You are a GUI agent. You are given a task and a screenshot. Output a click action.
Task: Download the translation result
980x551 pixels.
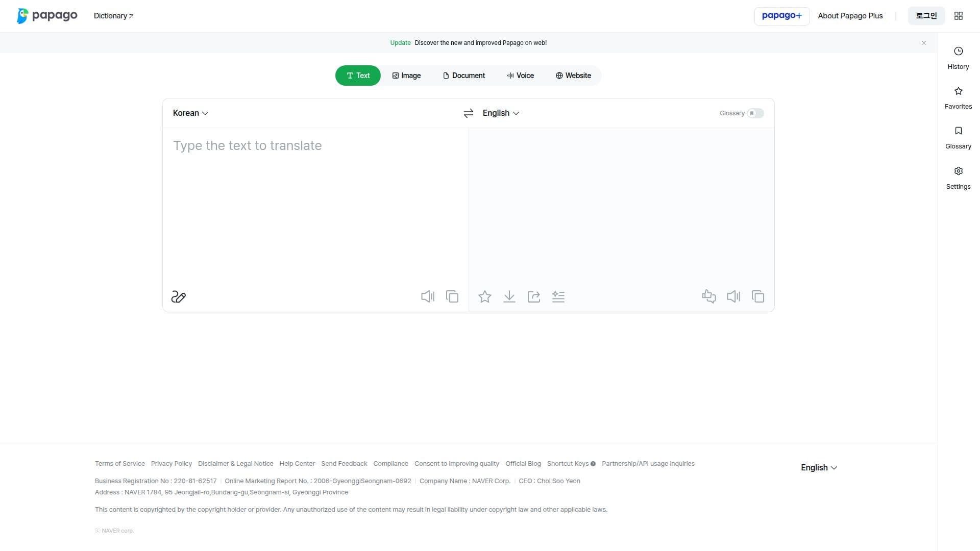click(x=509, y=296)
